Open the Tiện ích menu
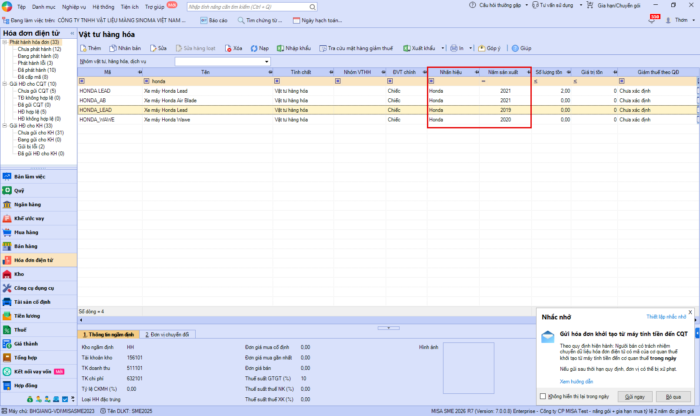The image size is (700, 416). (129, 7)
